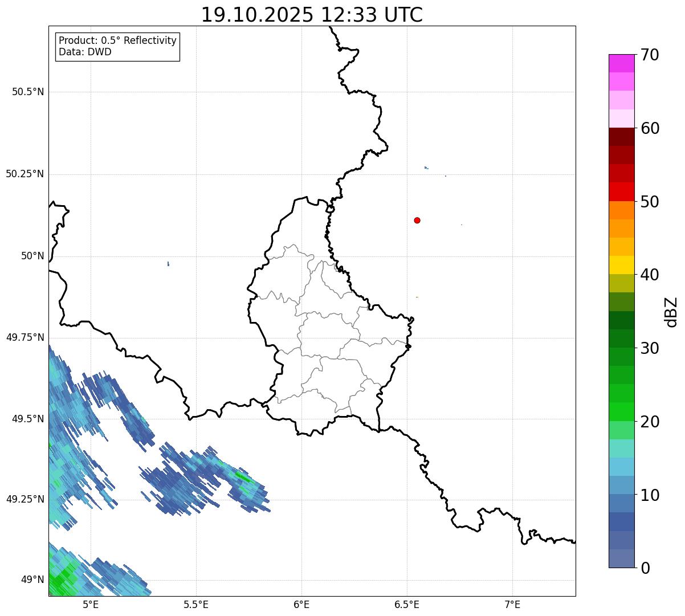Click the 7°E longitude label
The height and width of the screenshot is (616, 685).
click(x=512, y=605)
